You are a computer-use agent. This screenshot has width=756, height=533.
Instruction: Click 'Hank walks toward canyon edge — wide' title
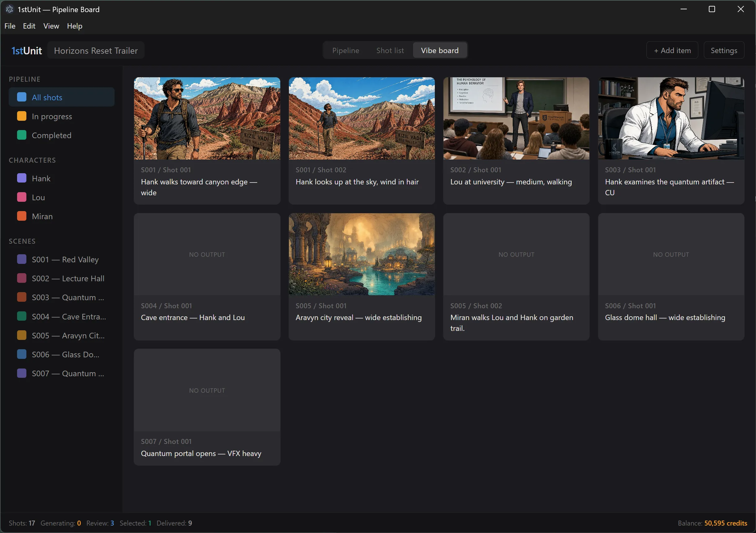pyautogui.click(x=199, y=187)
